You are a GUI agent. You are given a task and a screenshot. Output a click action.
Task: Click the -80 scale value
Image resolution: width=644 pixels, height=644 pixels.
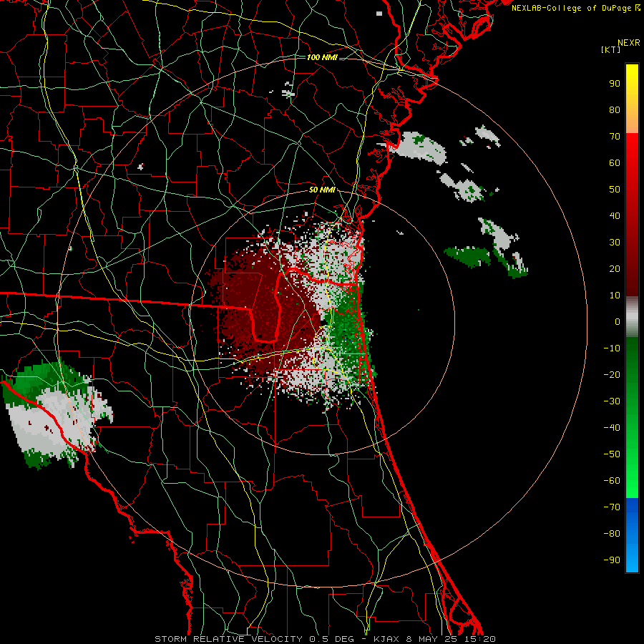coord(612,534)
